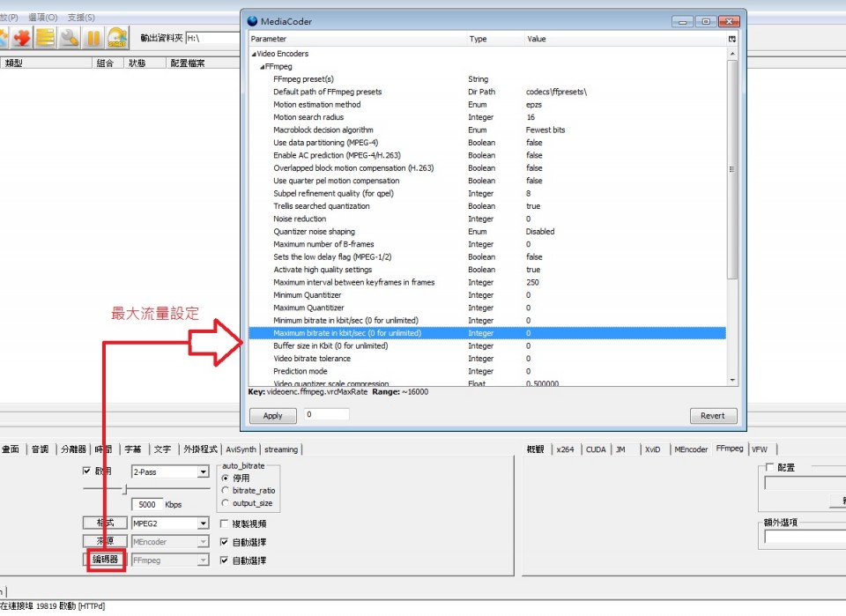Click the START transcoding icon in toolbar
Viewport: 846px width, 616px height.
click(x=117, y=37)
